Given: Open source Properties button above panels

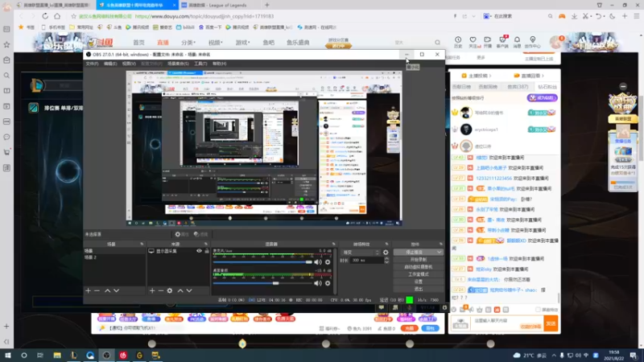Looking at the screenshot, I should pyautogui.click(x=182, y=234).
